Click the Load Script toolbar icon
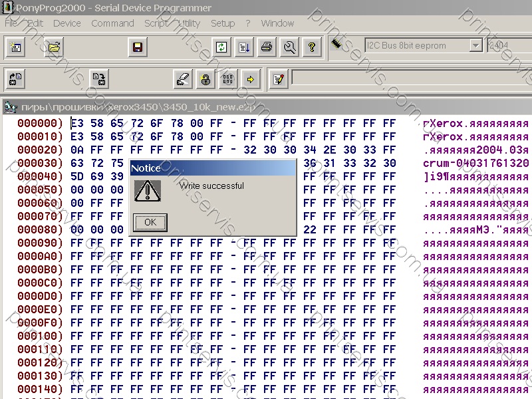This screenshot has height=399, width=532. [244, 47]
